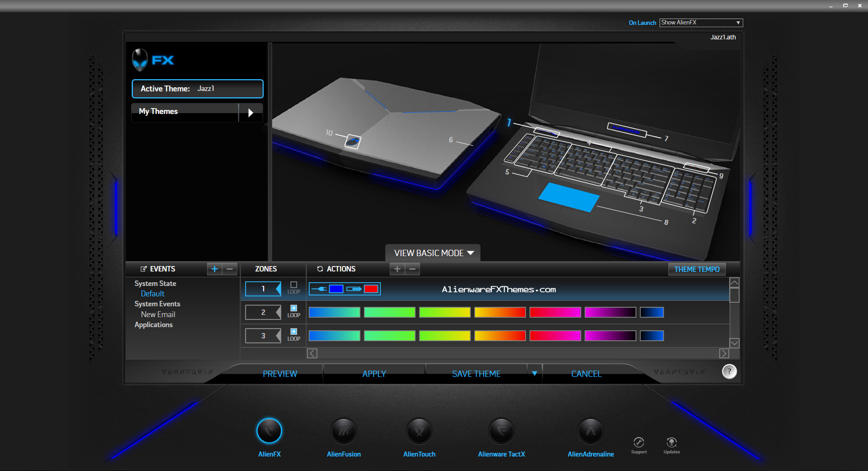
Task: Select zone 10 alien head on laptop lid
Action: tap(353, 142)
